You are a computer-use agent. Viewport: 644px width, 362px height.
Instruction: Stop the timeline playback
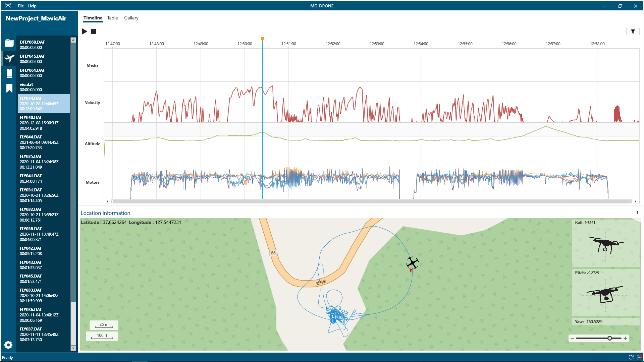pyautogui.click(x=94, y=32)
